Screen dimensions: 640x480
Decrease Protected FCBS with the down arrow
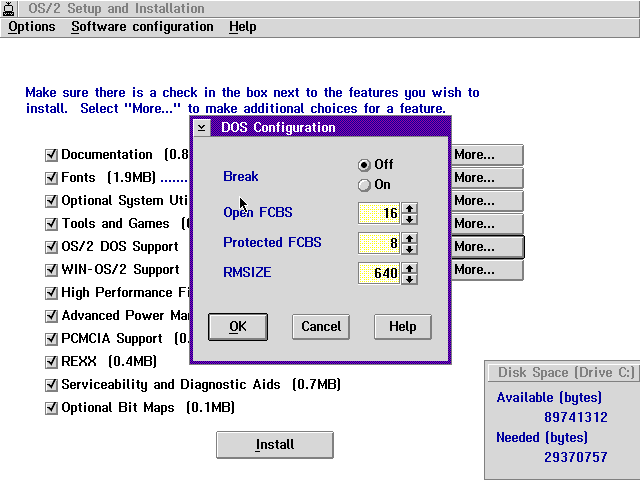pyautogui.click(x=409, y=249)
